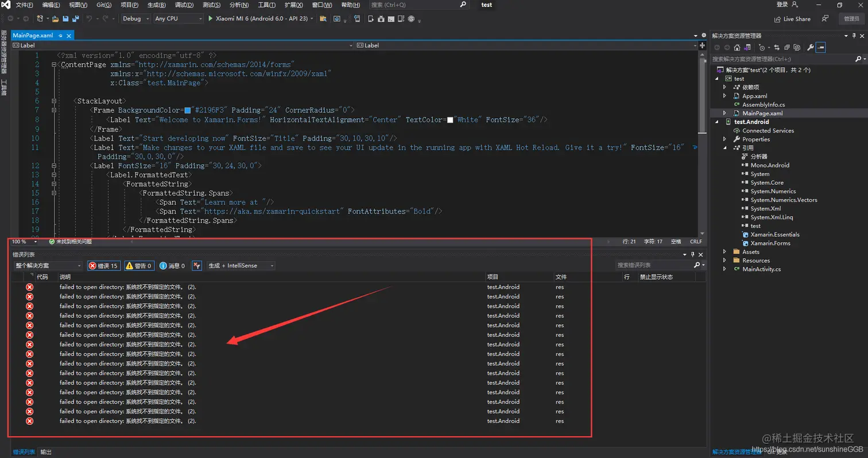Click Find in Files toolbar icon
This screenshot has width=868, height=458.
[x=323, y=18]
